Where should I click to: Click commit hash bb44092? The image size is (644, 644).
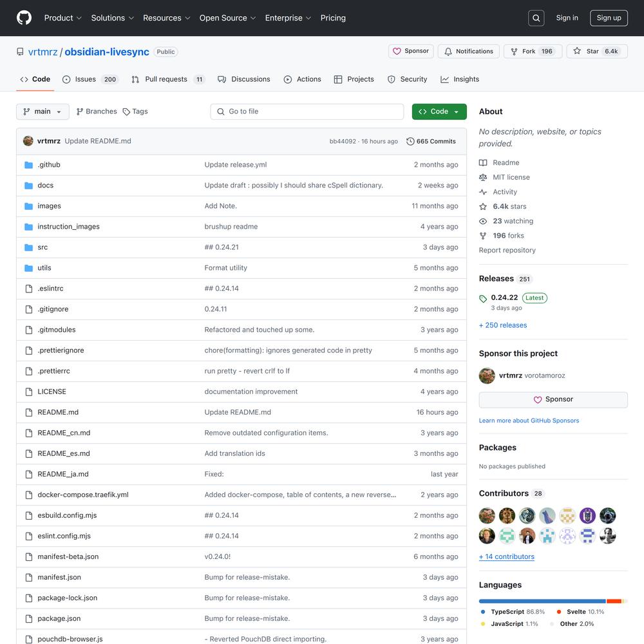coord(343,141)
